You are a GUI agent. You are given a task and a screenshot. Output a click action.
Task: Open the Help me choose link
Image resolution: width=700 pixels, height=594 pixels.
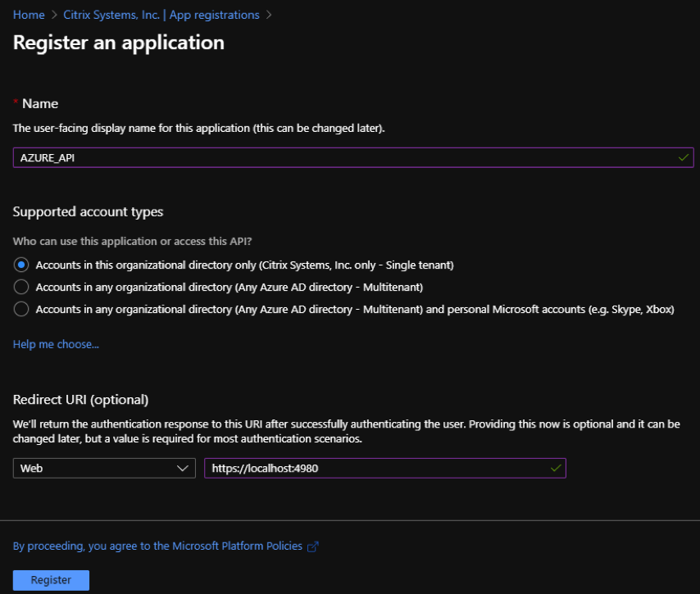[56, 344]
